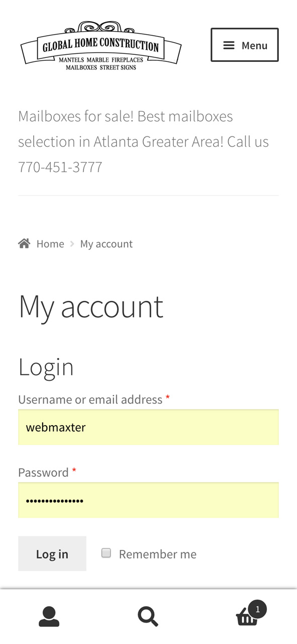Screen dimensions: 297x644
Task: Open the shopping basket icon
Action: 247,618
